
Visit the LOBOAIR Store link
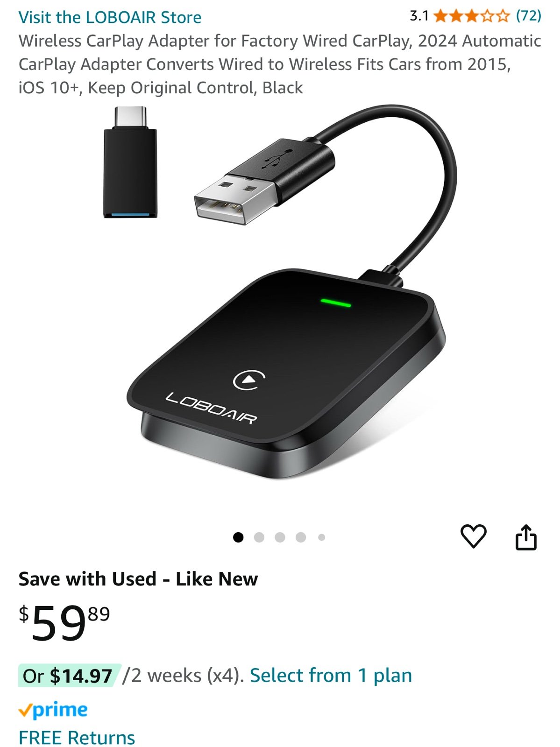[110, 17]
